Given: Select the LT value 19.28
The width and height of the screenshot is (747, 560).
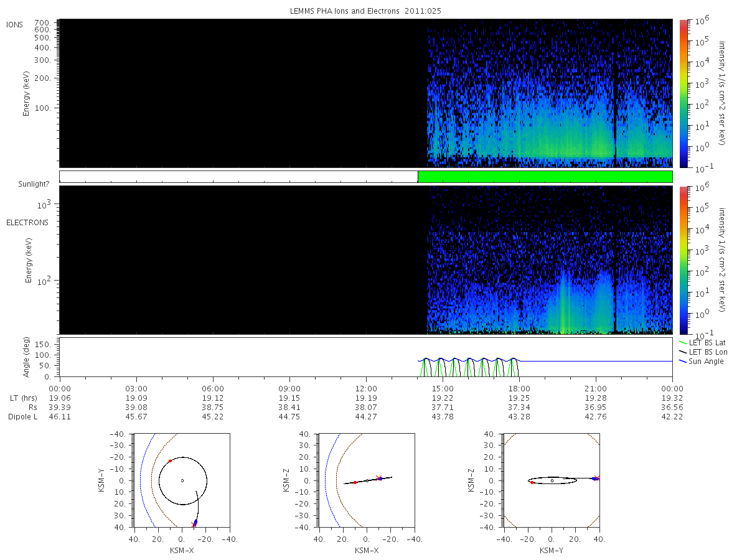Looking at the screenshot, I should (x=596, y=398).
